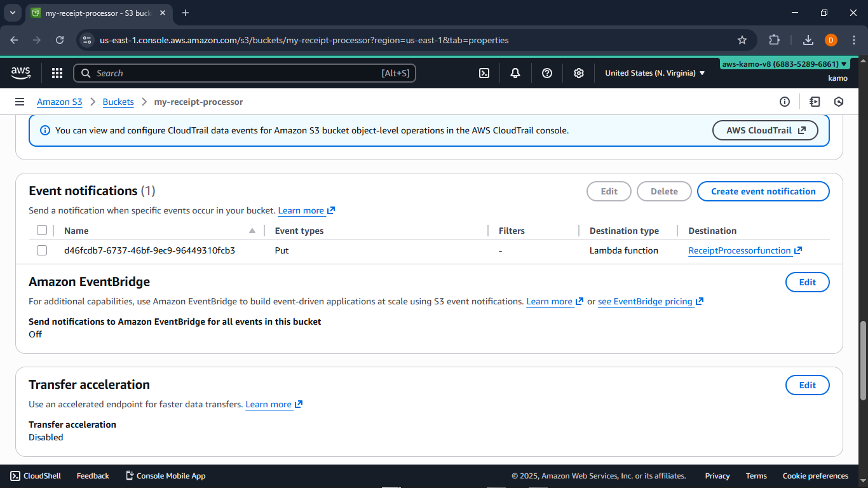Open the CloudShell terminal icon
This screenshot has height=488, width=868.
484,73
